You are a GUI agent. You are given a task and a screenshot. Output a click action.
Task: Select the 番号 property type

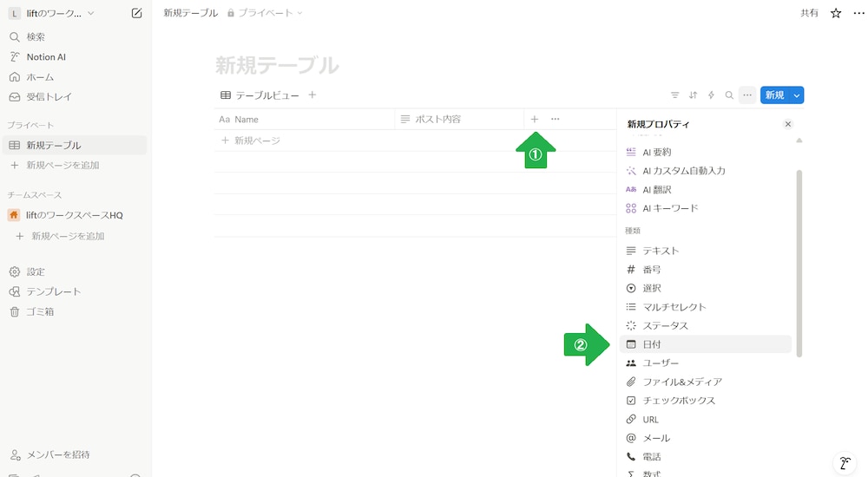pyautogui.click(x=705, y=270)
